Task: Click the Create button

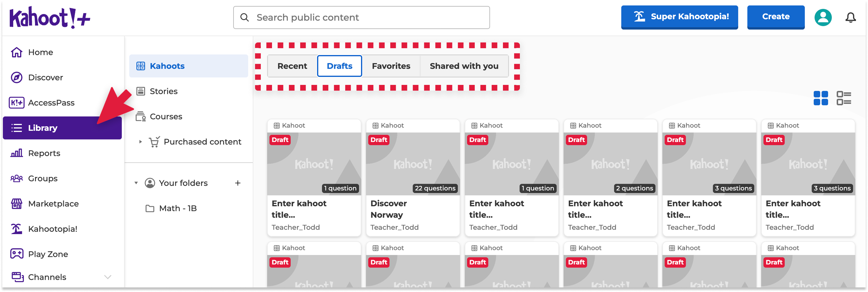Action: [775, 17]
